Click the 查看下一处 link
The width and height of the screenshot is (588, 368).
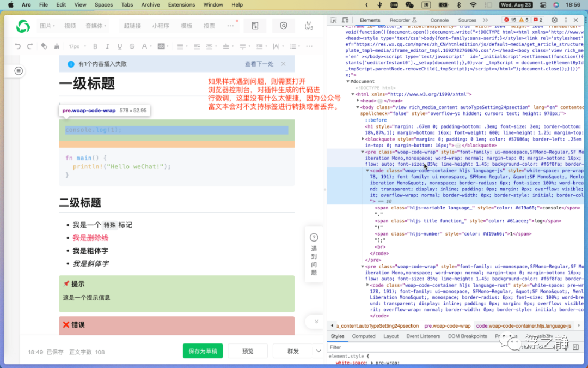[259, 64]
